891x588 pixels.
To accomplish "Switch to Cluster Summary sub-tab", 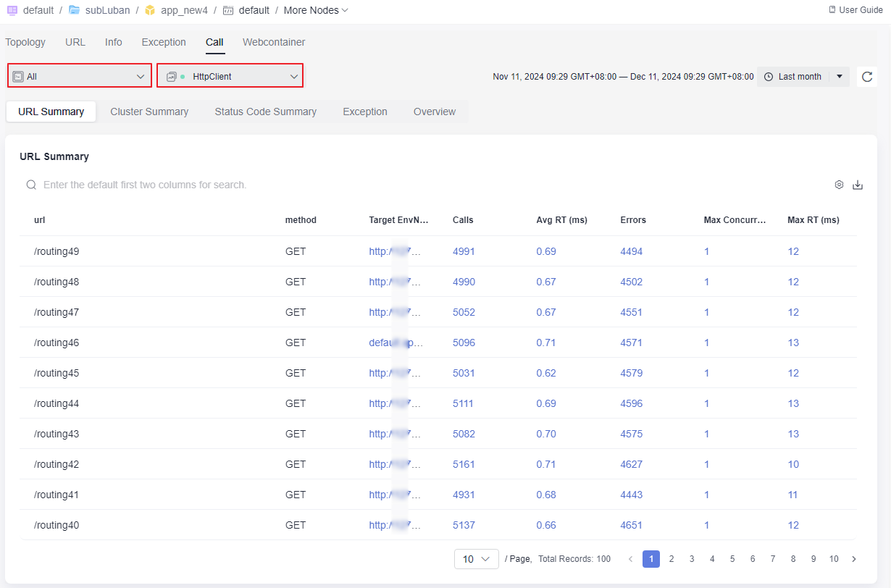I will pyautogui.click(x=149, y=112).
